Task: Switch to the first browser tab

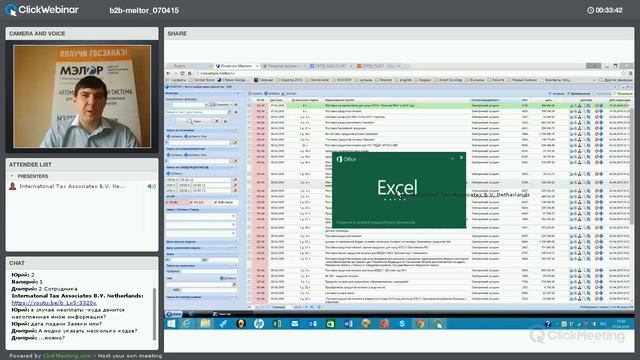Action: click(189, 66)
